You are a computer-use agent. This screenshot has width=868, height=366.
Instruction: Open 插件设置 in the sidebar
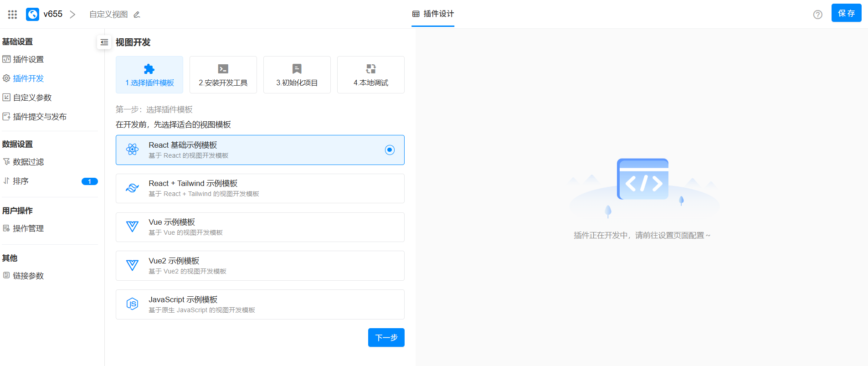click(28, 59)
